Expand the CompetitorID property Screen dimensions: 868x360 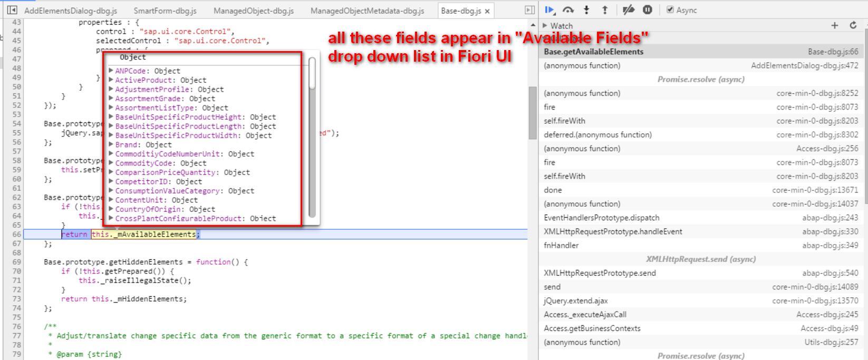pos(111,181)
